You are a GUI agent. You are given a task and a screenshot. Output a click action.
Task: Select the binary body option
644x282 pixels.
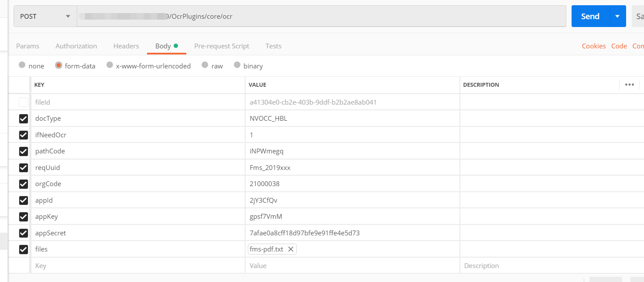(237, 65)
